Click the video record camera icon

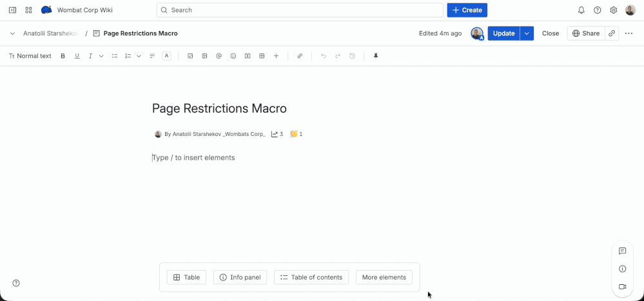coord(623,287)
